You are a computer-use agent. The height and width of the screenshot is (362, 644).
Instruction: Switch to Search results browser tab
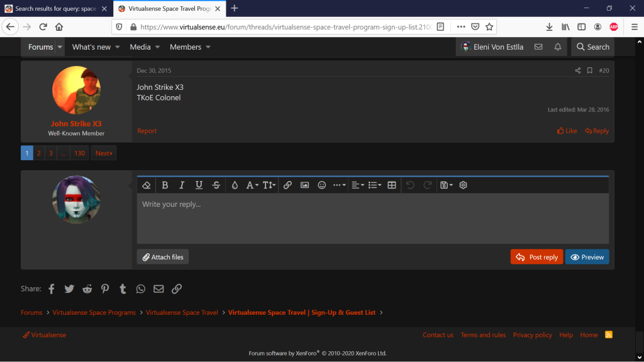(x=56, y=8)
